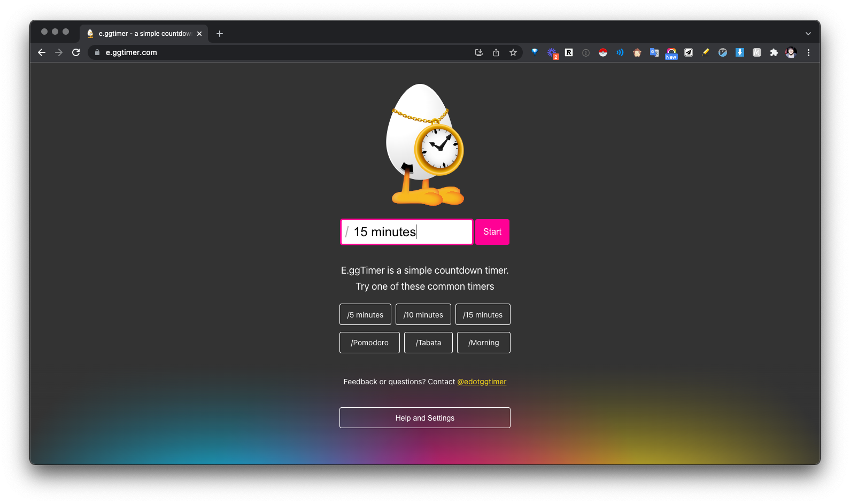Open a new tab with the plus button

pos(220,34)
